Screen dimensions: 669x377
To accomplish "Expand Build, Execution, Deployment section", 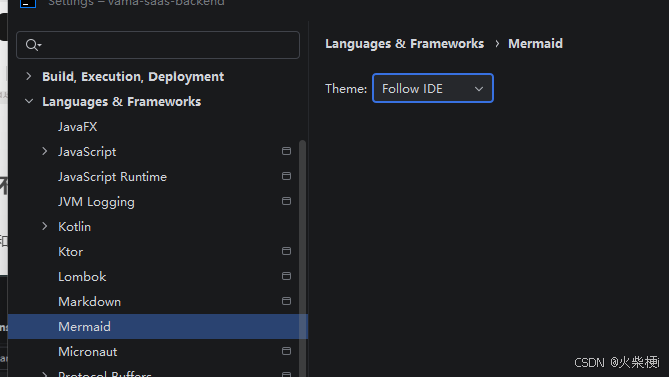I will tap(29, 76).
